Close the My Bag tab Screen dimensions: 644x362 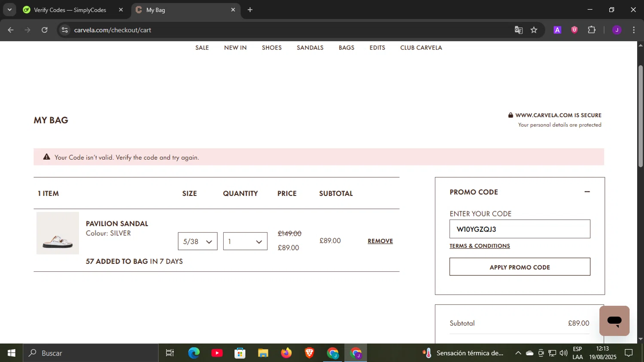[x=233, y=10]
